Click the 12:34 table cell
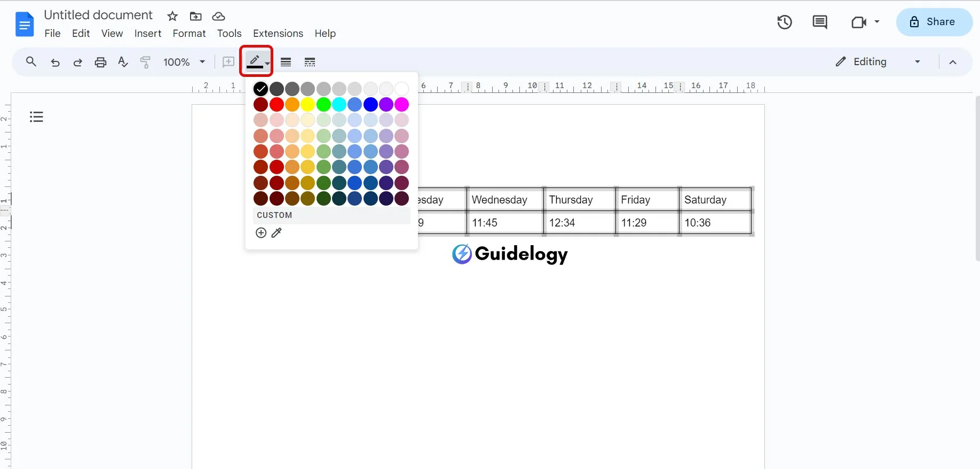This screenshot has width=980, height=469. click(580, 223)
